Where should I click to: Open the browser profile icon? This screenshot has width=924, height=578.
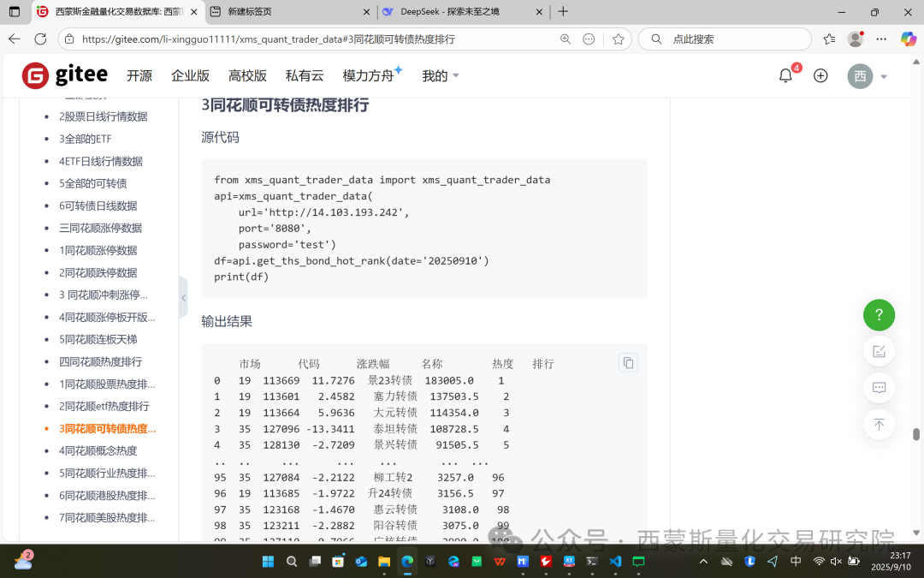855,39
